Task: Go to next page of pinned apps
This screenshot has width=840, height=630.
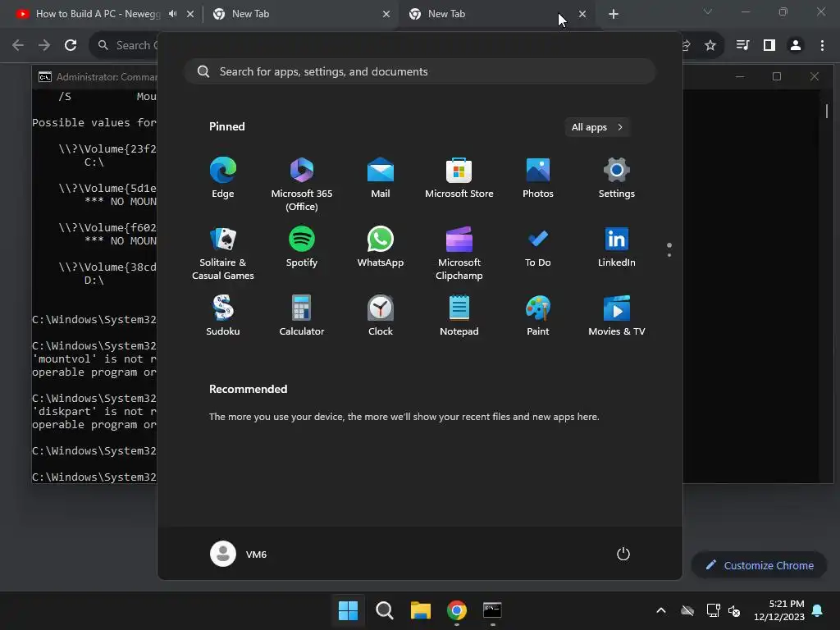Action: (x=669, y=255)
